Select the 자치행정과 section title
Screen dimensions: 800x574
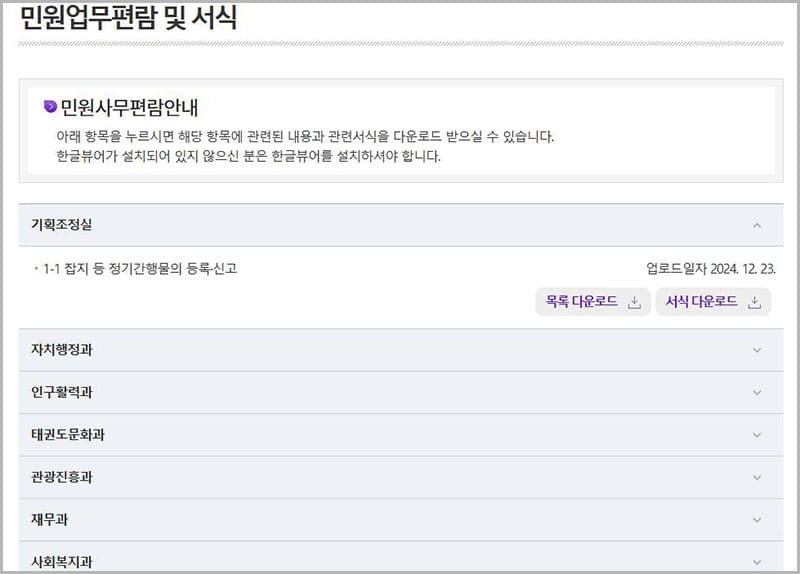[62, 350]
